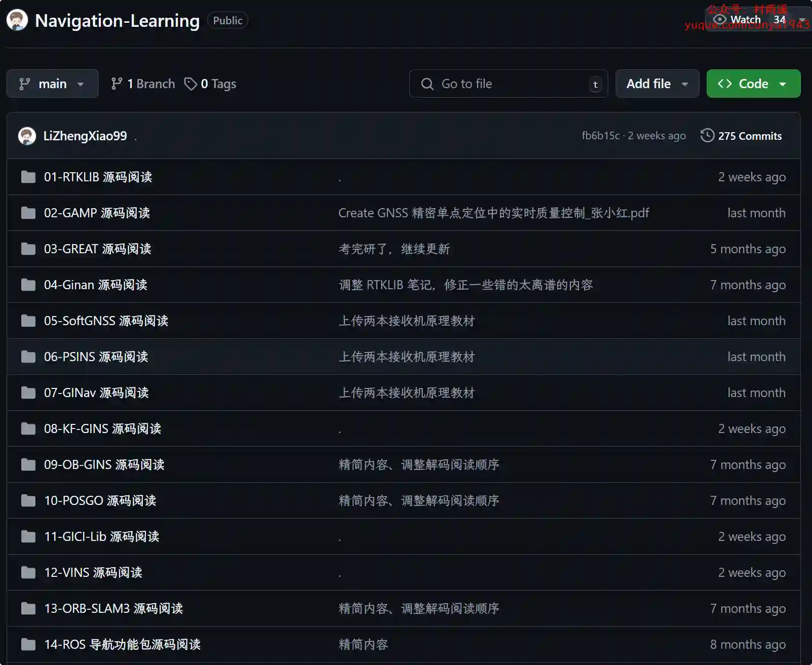
Task: Click the folder icon for 06-PSINS
Action: 28,357
